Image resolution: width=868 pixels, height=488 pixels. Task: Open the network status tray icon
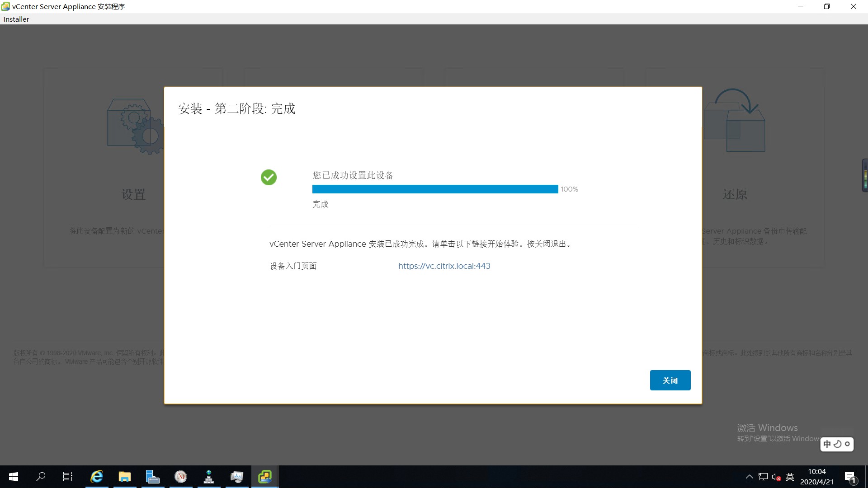[x=763, y=477]
